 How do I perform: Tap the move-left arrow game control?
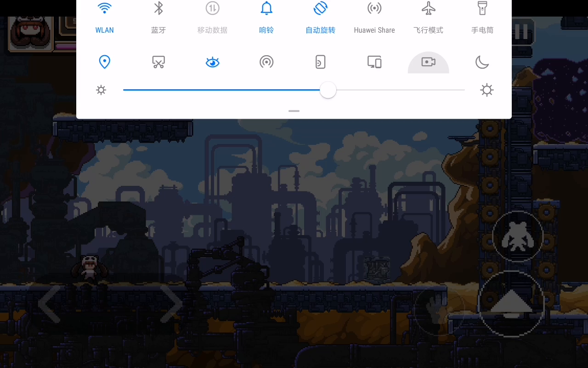point(50,304)
